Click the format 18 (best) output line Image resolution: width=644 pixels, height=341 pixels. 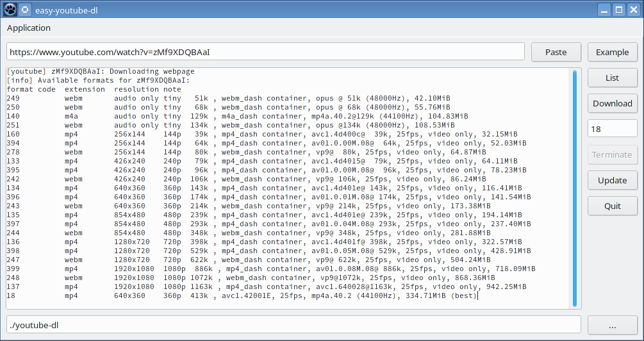242,296
